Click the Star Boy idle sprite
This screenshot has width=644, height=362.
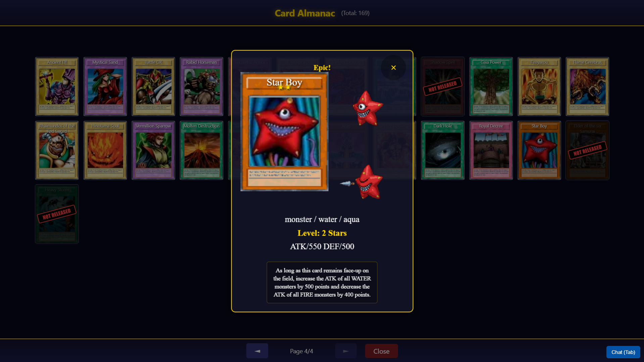tap(367, 108)
